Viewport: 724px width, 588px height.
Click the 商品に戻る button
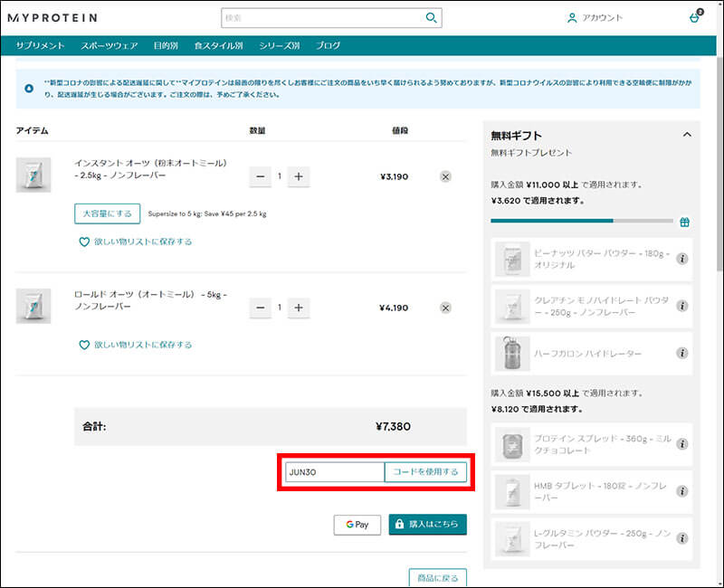[438, 578]
